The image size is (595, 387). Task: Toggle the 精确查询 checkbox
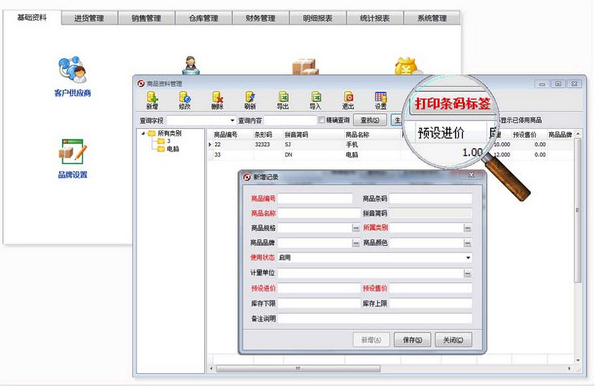[x=321, y=120]
